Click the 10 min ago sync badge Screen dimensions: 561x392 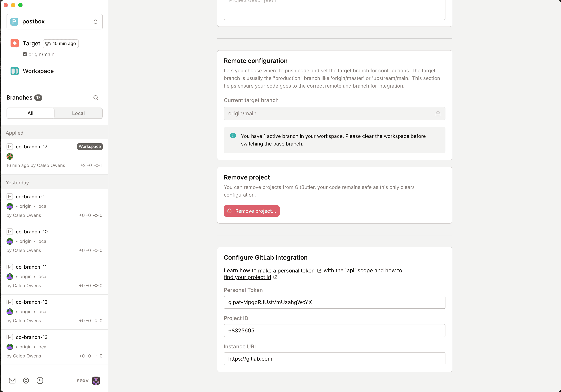(x=61, y=43)
